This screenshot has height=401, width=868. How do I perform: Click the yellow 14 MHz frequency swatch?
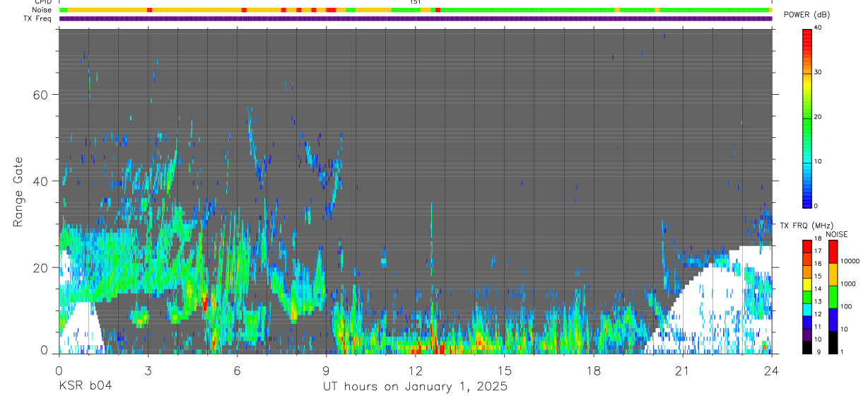(x=807, y=285)
